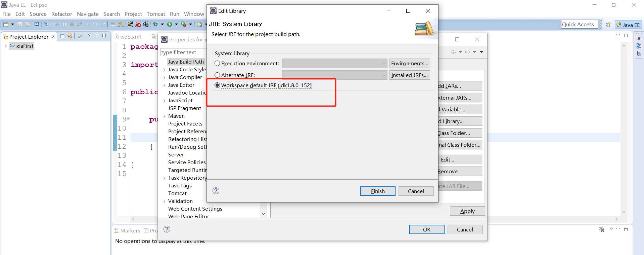Click Apply in Properties dialog
This screenshot has height=255, width=644.
point(467,211)
